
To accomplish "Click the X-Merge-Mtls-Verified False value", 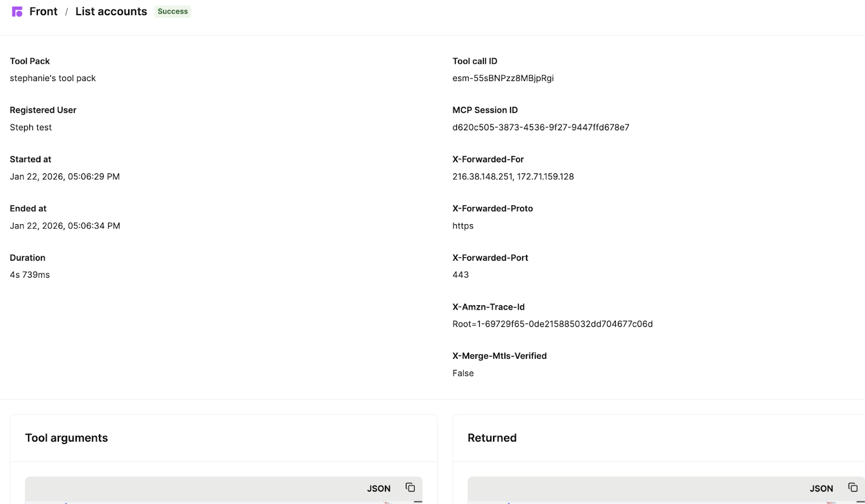I will [x=463, y=373].
